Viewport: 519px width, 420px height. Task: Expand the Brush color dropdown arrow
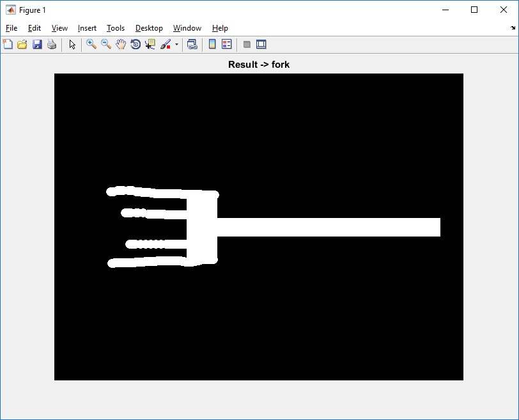[x=176, y=45]
